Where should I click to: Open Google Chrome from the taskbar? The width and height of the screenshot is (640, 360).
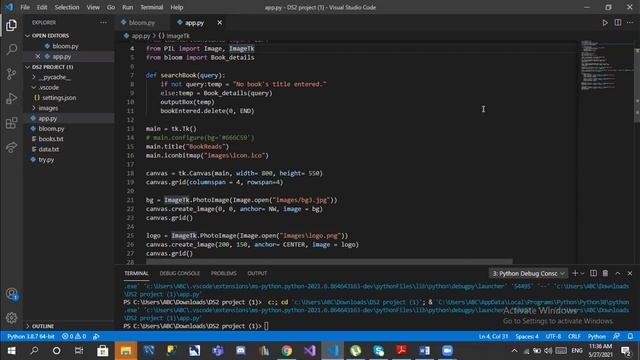click(287, 351)
